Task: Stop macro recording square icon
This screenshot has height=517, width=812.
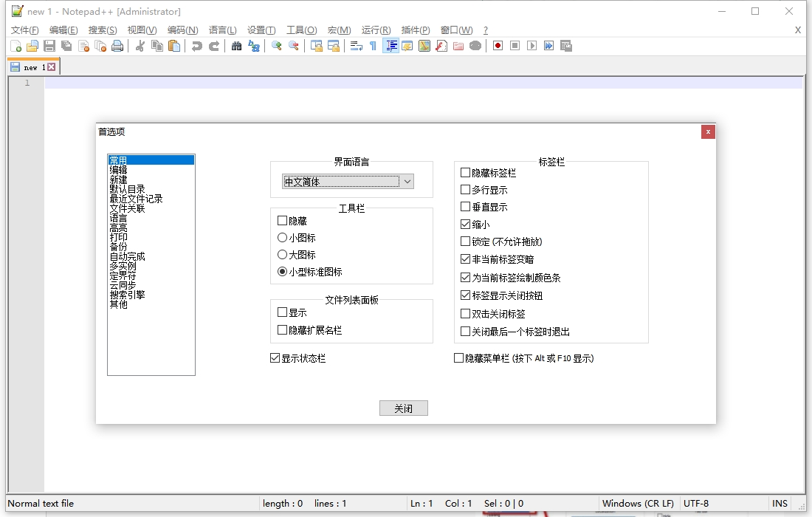Action: [x=515, y=46]
